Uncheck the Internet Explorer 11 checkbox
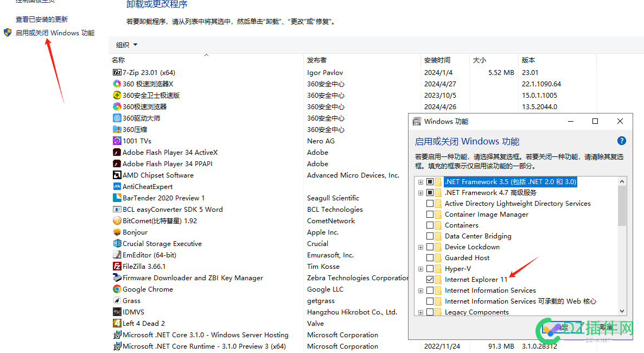The image size is (644, 353). [430, 280]
